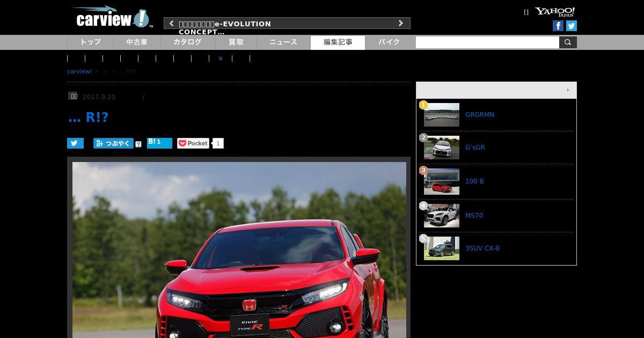This screenshot has height=338, width=644.
Task: Share article on Twitter
Action: click(x=75, y=143)
